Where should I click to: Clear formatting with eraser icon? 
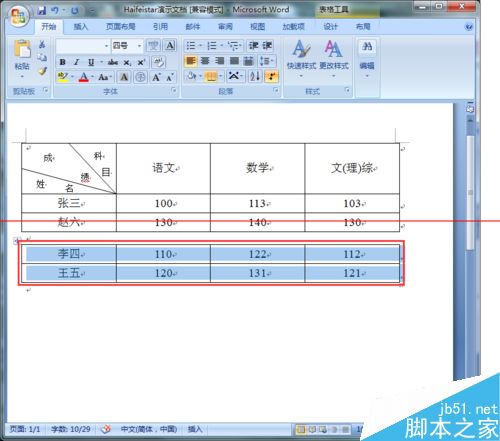coord(158,62)
